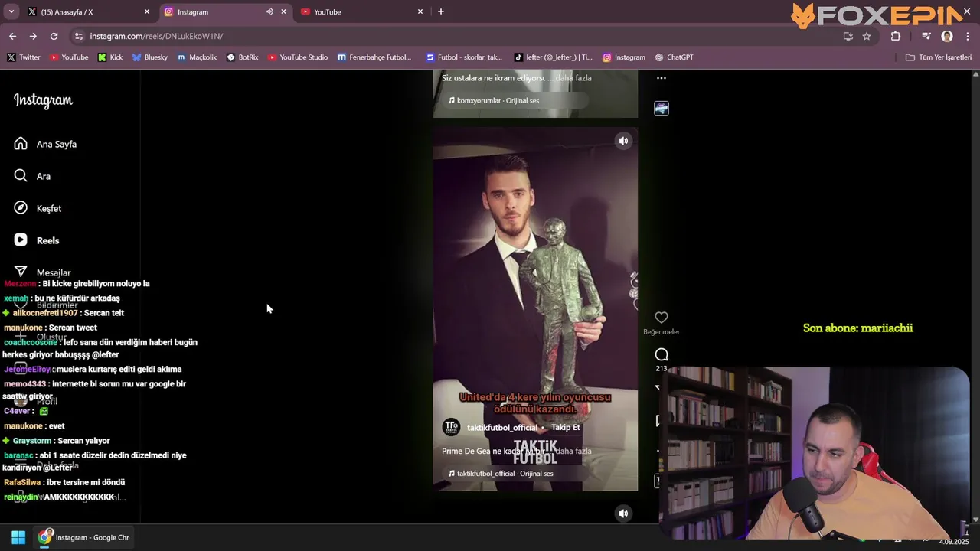Go back with browser back arrow
The image size is (980, 551).
click(x=12, y=36)
